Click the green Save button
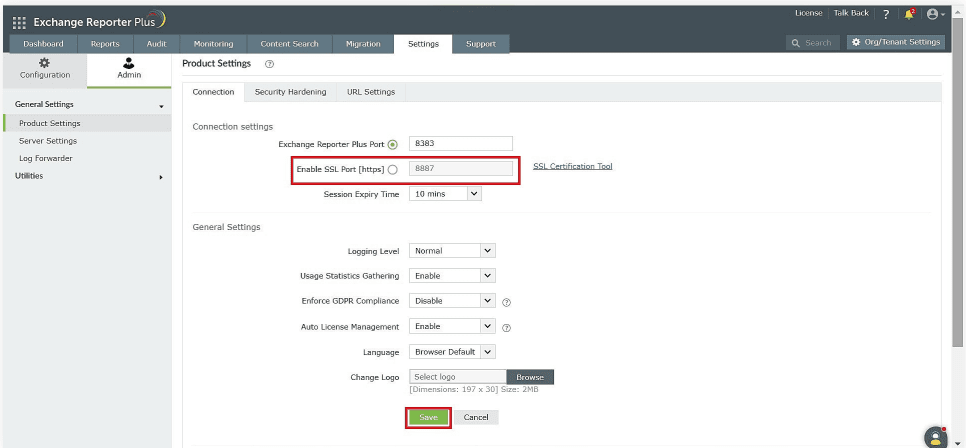This screenshot has width=966, height=448. 428,417
